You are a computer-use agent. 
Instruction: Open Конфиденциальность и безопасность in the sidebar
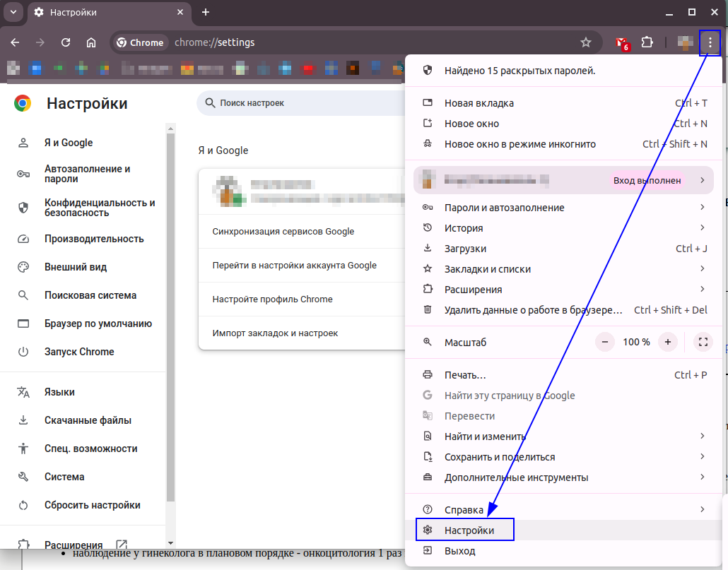pos(99,207)
